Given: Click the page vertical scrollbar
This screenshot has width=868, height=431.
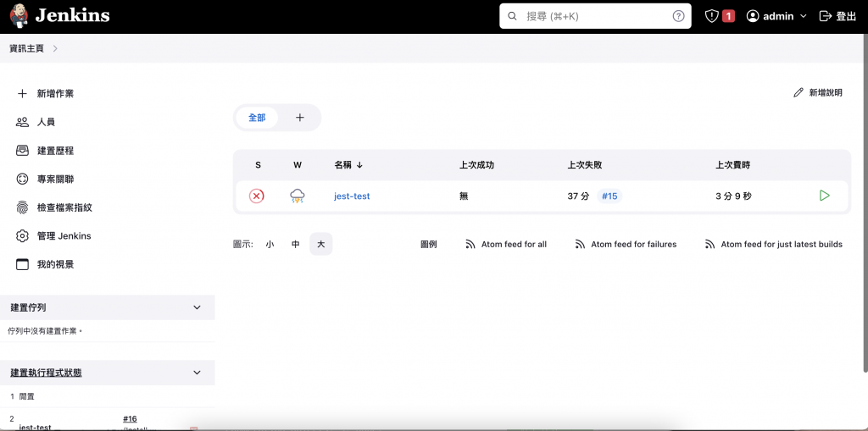Looking at the screenshot, I should click(x=865, y=205).
